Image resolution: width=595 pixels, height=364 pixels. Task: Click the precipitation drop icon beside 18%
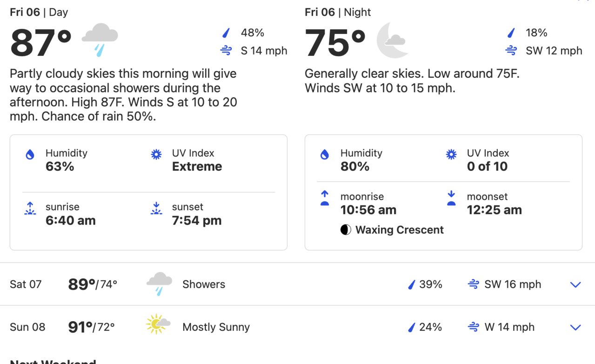point(511,33)
